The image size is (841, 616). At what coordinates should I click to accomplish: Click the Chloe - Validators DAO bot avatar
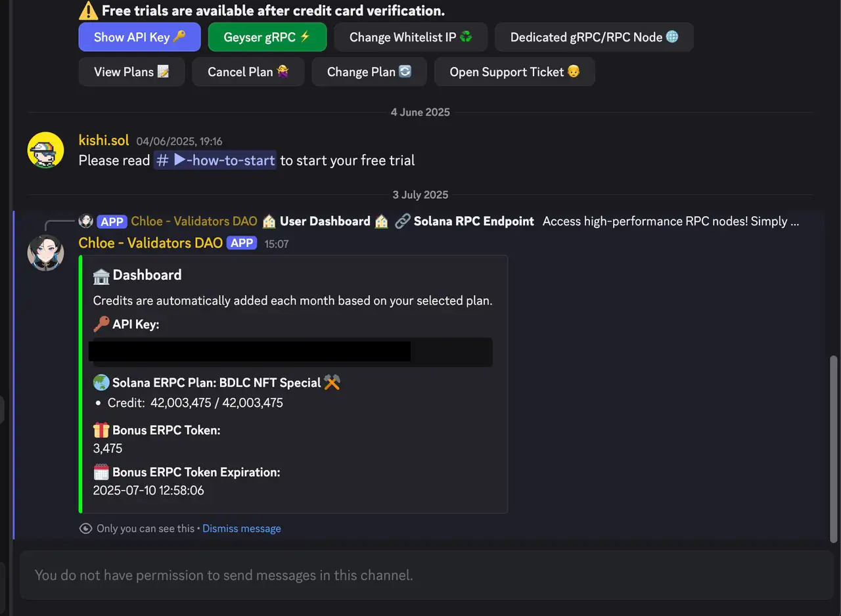tap(45, 252)
